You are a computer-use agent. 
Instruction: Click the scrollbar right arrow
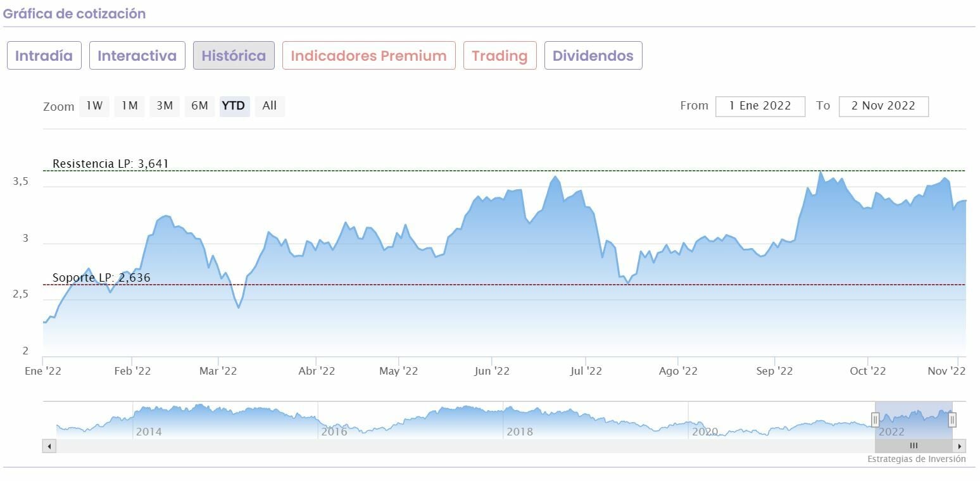click(x=960, y=446)
